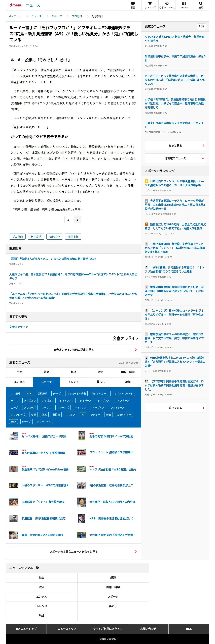
Task: Go to article page 2
Action: tap(77, 220)
